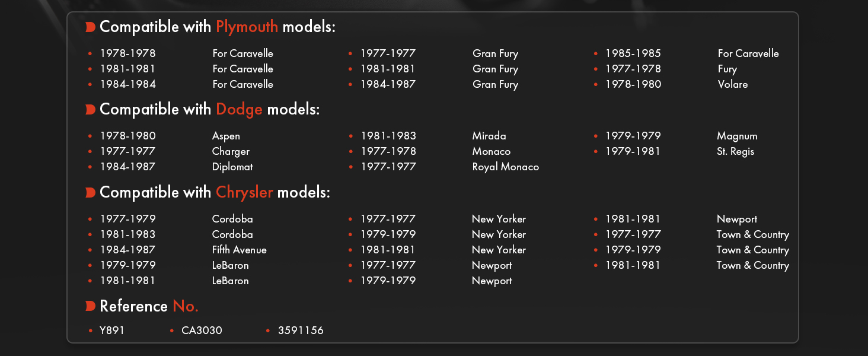Click the "Reference No." heading
Screen dimensions: 868x356
(x=149, y=306)
